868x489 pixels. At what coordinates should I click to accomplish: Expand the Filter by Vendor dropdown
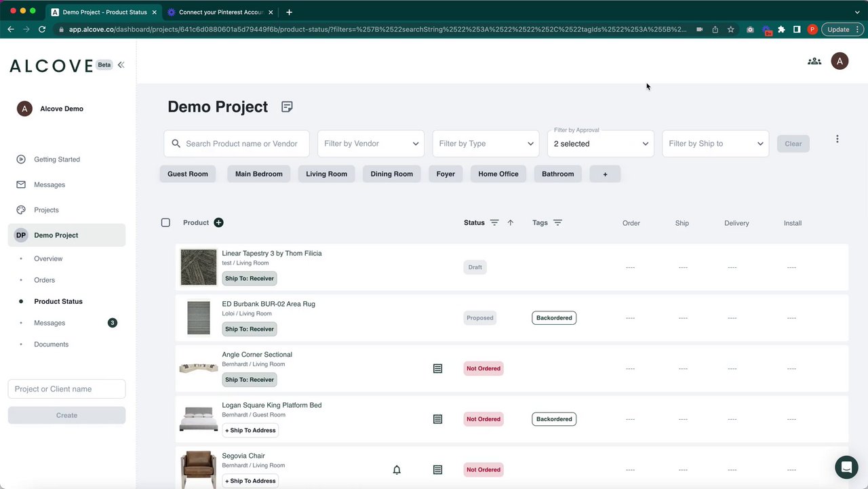point(371,144)
